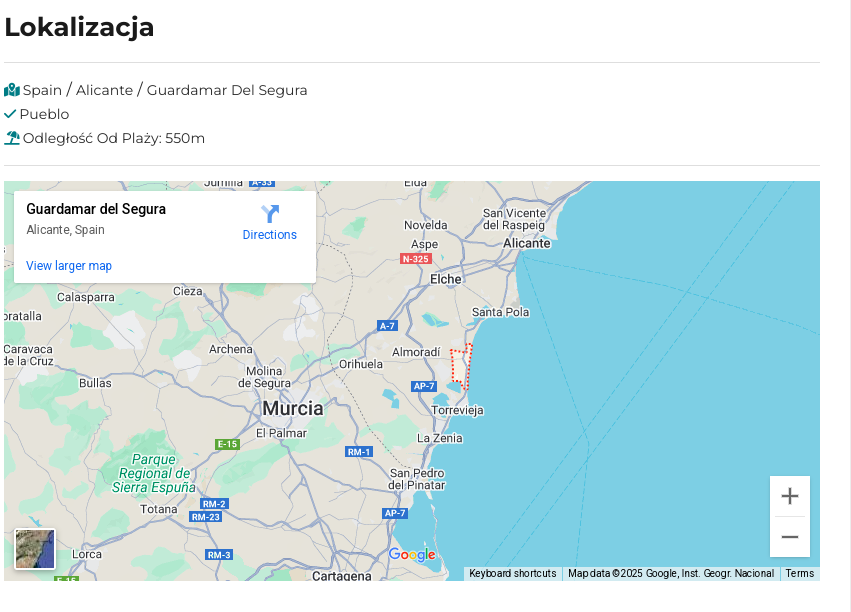The image size is (851, 612).
Task: Click the map icon beside Spain / Alicante
Action: 12,90
